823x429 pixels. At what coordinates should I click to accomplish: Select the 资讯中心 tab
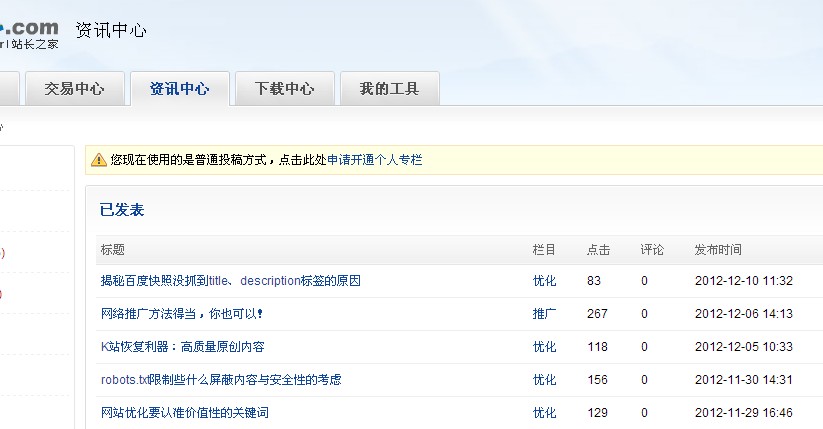coord(180,89)
